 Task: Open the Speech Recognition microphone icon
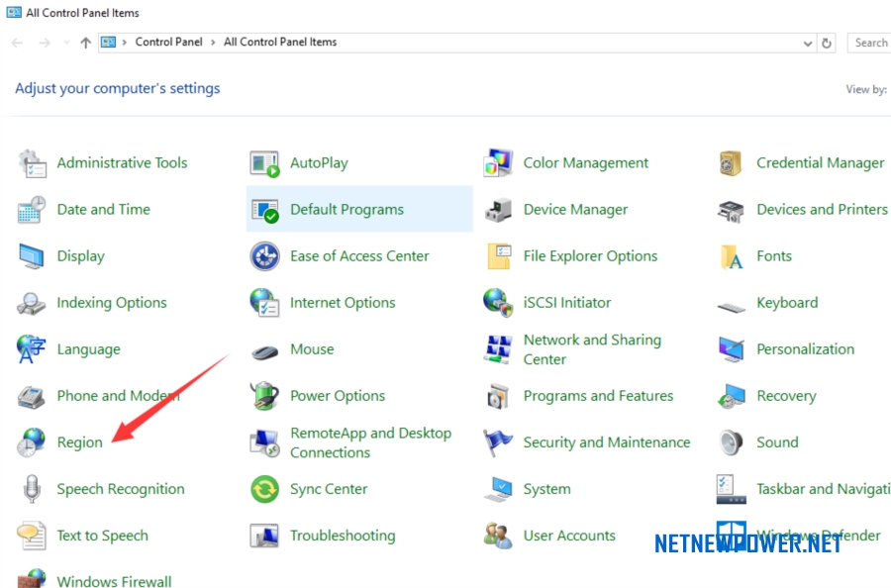pos(32,489)
